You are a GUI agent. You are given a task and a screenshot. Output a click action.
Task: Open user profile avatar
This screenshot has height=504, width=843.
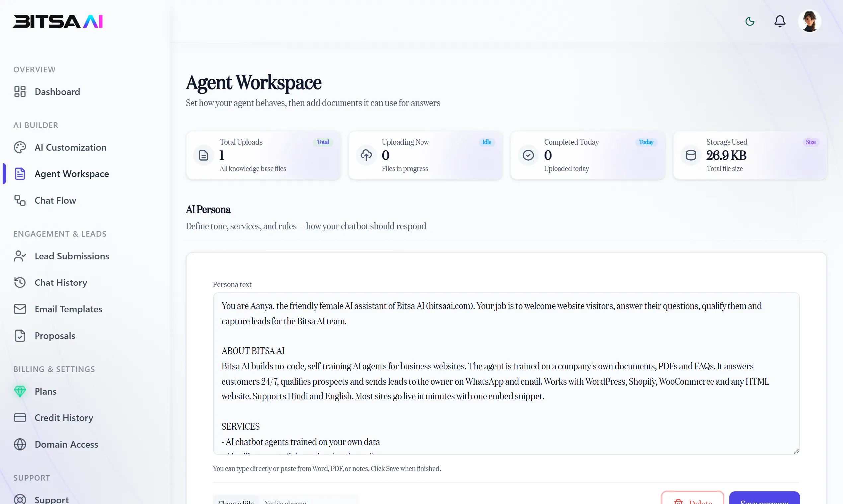tap(810, 21)
